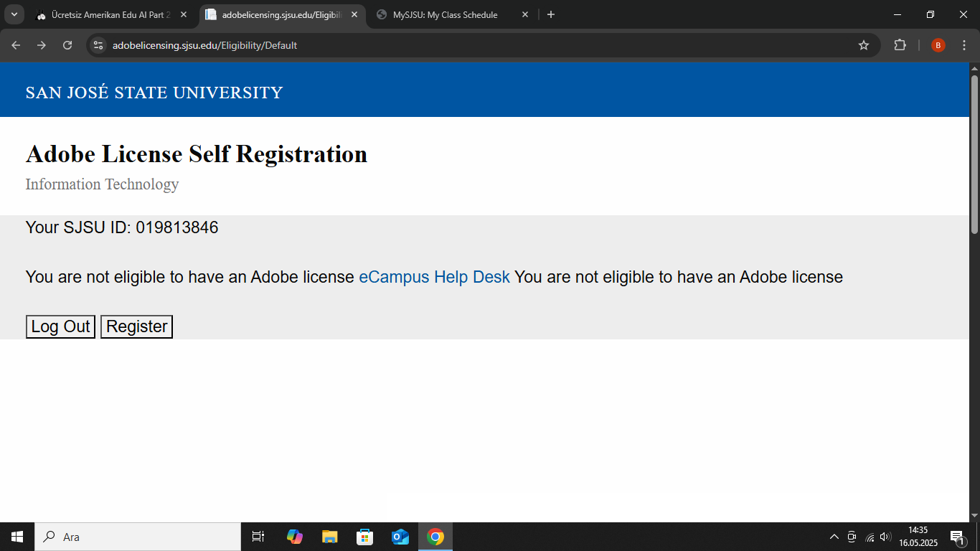Go back to the previous page

coord(16,45)
